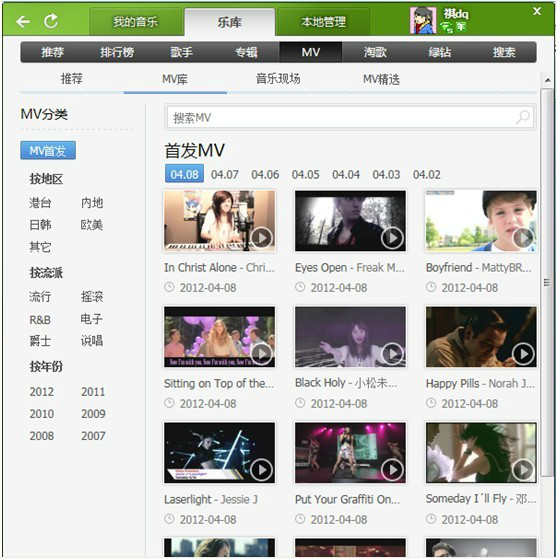Select the MV库 sub-tab
Image resolution: width=557 pixels, height=559 pixels.
click(175, 79)
